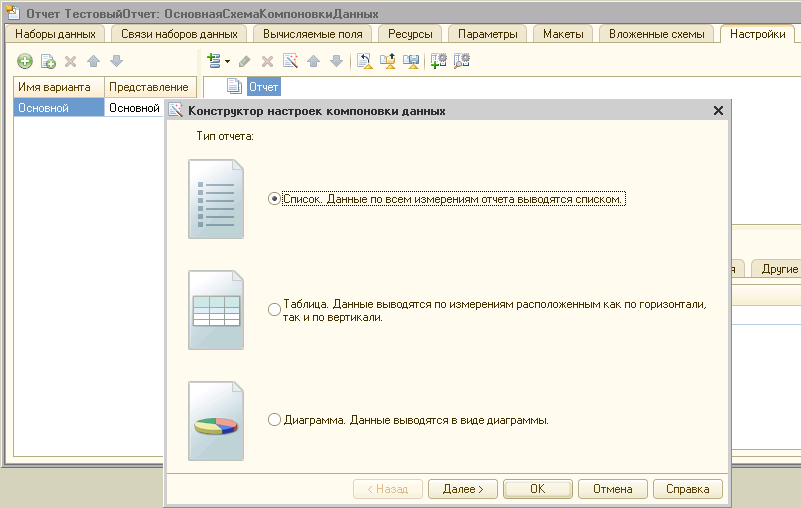Move variant up in the left toolbar
This screenshot has height=508, width=801.
[93, 61]
